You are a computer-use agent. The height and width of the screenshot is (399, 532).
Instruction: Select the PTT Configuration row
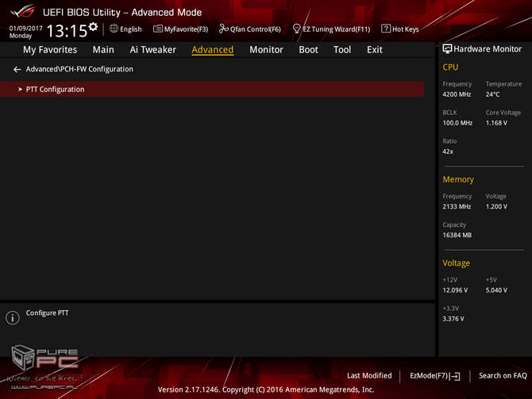pyautogui.click(x=212, y=89)
